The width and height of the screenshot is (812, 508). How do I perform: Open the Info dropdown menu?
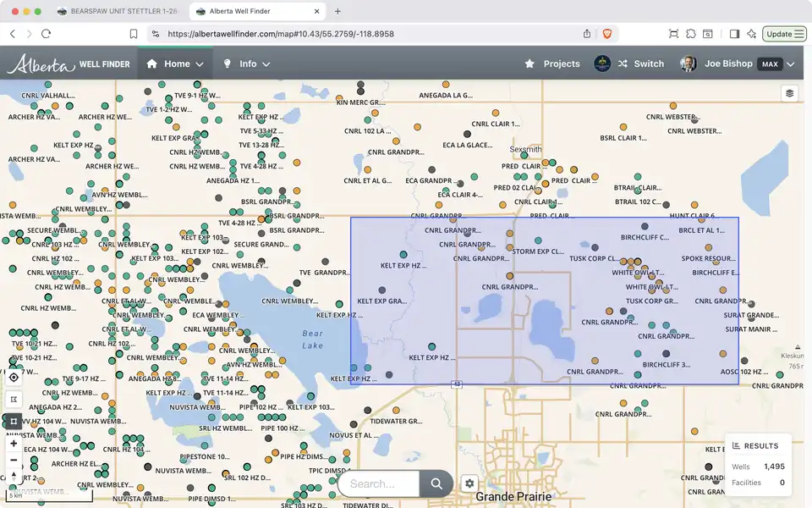point(246,63)
